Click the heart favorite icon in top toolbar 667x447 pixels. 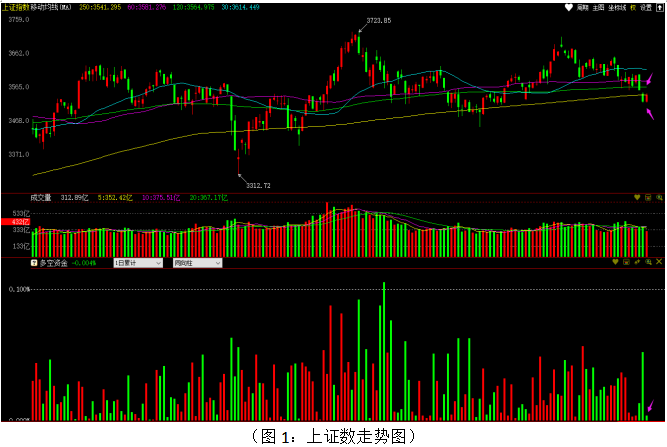(x=569, y=7)
